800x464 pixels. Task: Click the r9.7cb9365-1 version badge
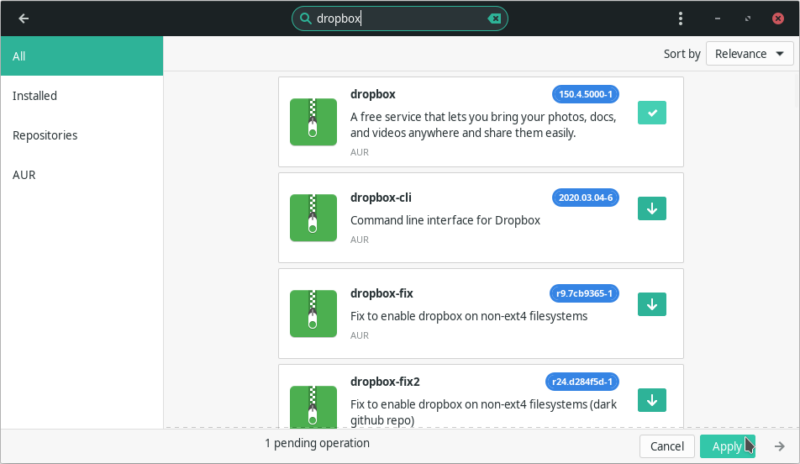pyautogui.click(x=584, y=294)
